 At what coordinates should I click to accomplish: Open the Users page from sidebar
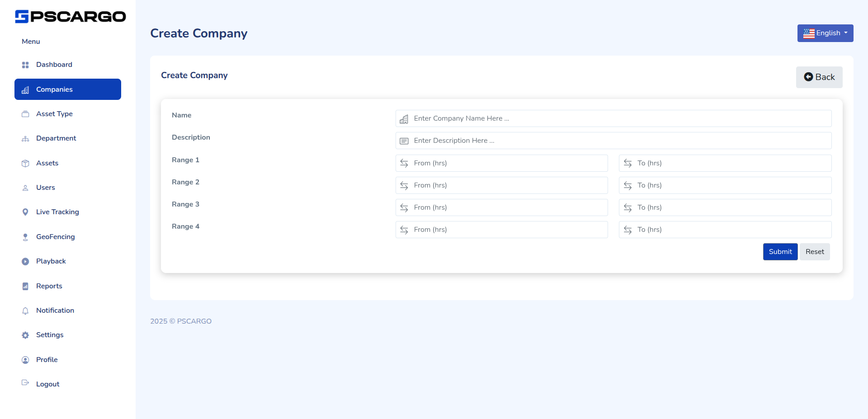tap(45, 187)
